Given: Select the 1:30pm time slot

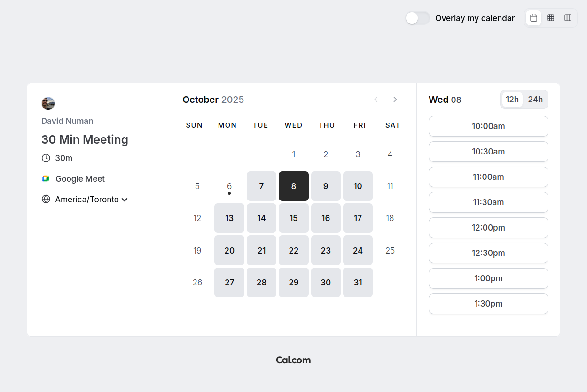Looking at the screenshot, I should [x=488, y=304].
